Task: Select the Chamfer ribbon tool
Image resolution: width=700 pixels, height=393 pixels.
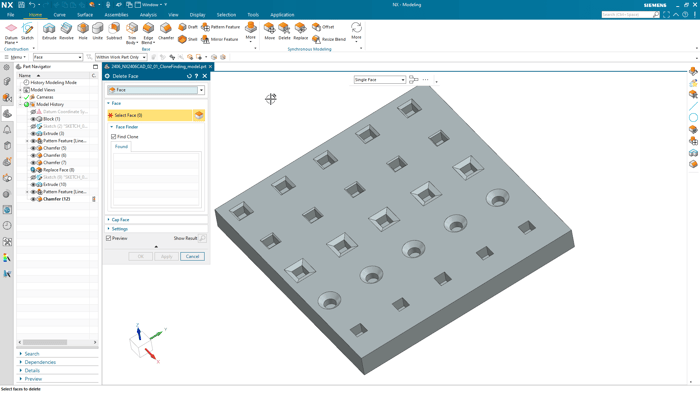Action: pos(166,31)
